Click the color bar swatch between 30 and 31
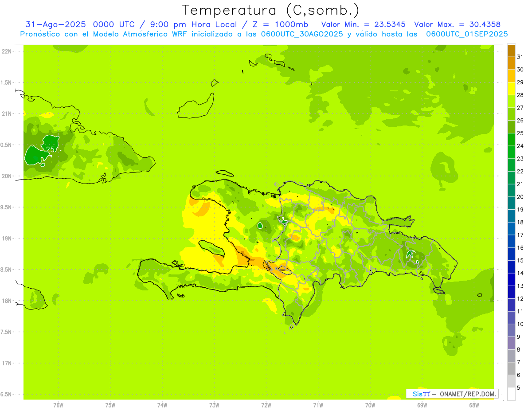This screenshot has width=532, height=411. (511, 63)
